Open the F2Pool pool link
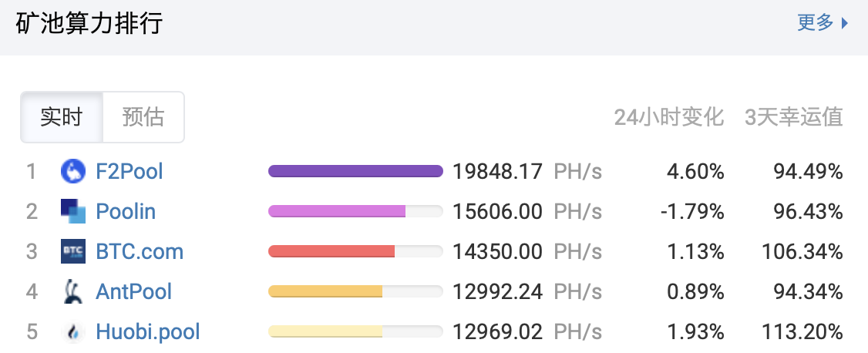This screenshot has width=868, height=353. pyautogui.click(x=130, y=171)
